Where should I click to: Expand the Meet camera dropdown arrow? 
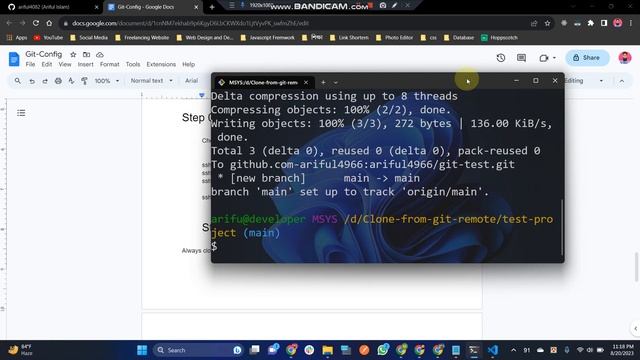point(554,58)
